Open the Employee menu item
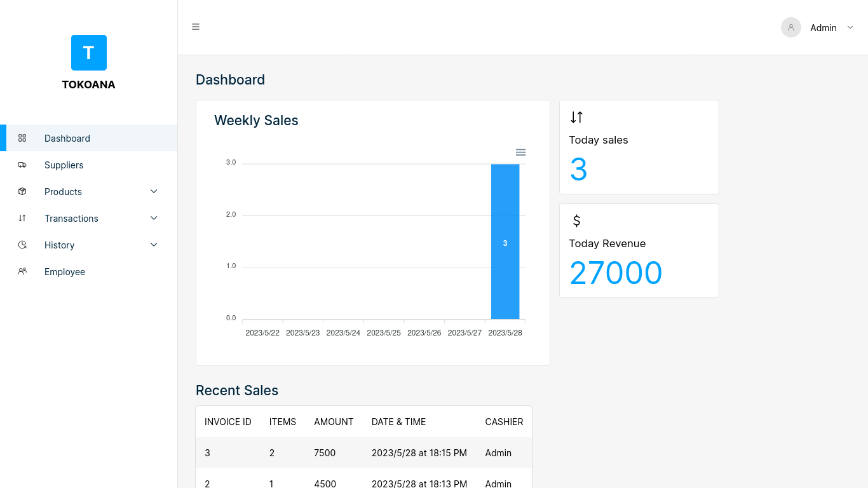Viewport: 868px width, 488px height. [x=65, y=272]
